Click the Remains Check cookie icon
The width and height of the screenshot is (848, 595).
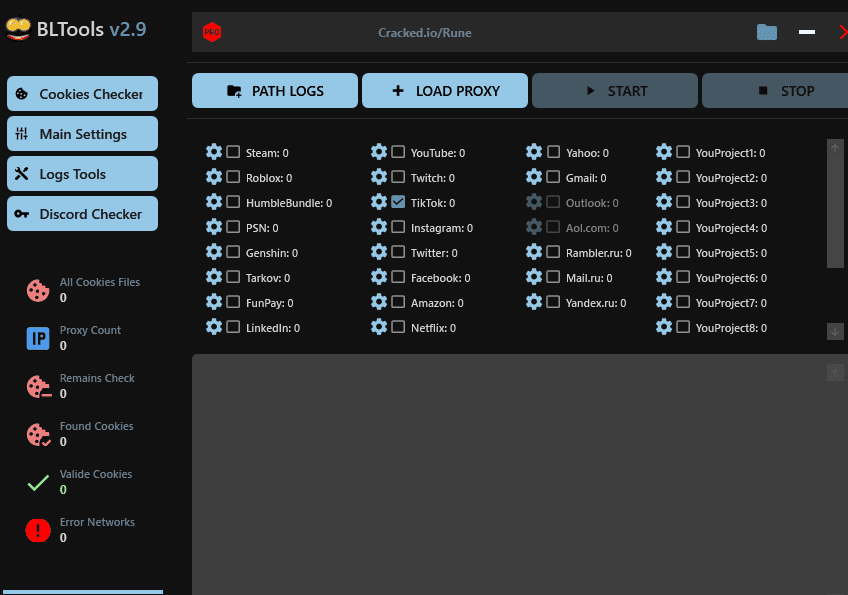click(x=38, y=387)
